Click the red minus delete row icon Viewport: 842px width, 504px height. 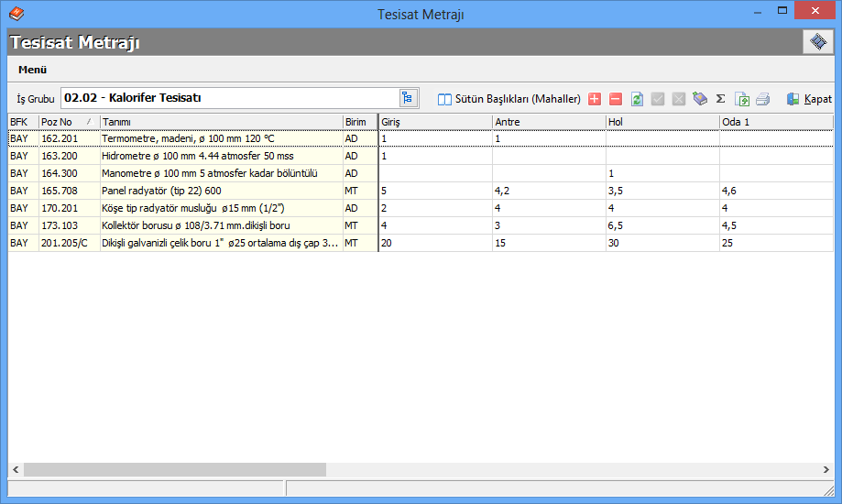(x=616, y=99)
